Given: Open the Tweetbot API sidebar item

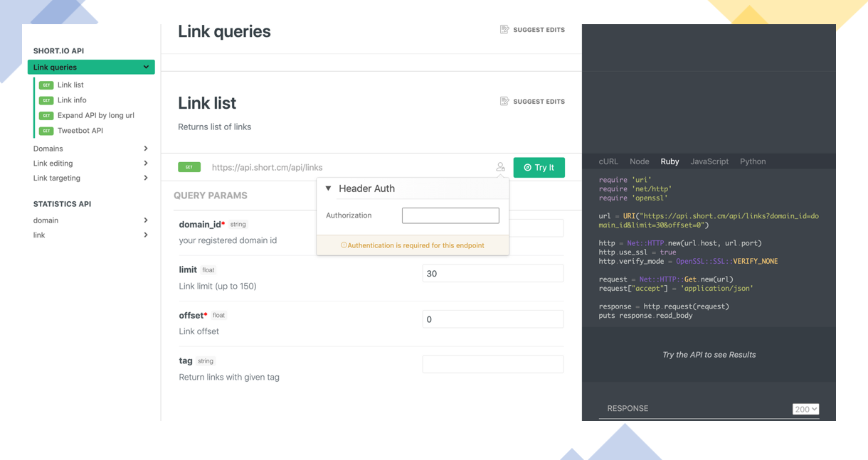Looking at the screenshot, I should coord(80,131).
